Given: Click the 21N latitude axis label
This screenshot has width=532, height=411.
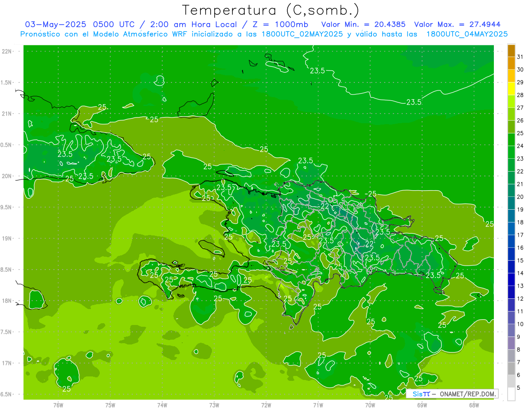Looking at the screenshot, I should click(x=7, y=114).
